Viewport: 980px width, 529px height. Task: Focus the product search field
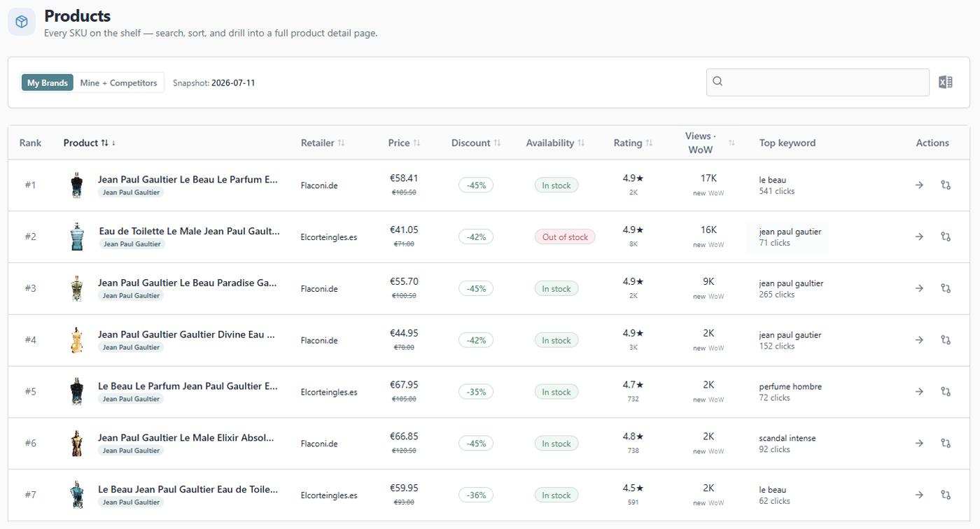818,82
